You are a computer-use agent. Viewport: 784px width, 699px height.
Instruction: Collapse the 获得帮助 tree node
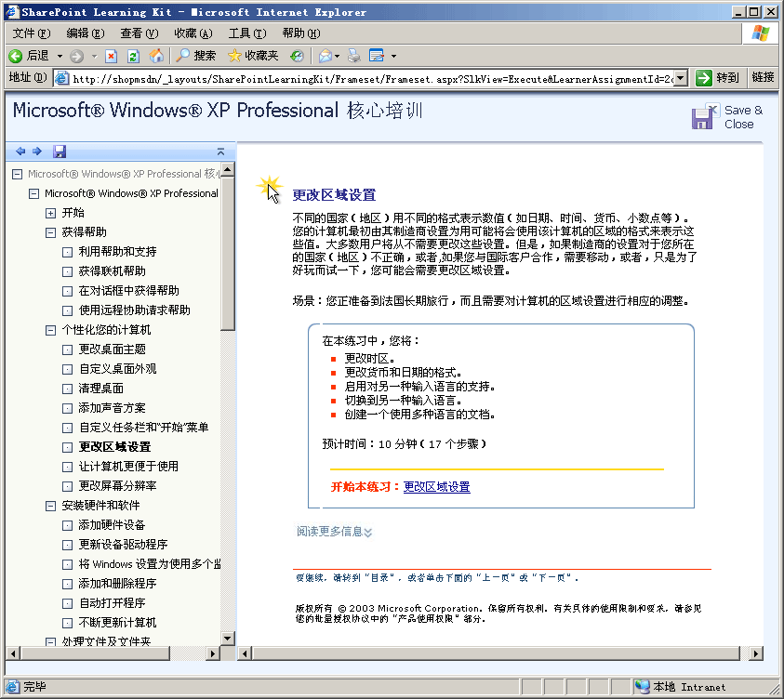click(50, 232)
